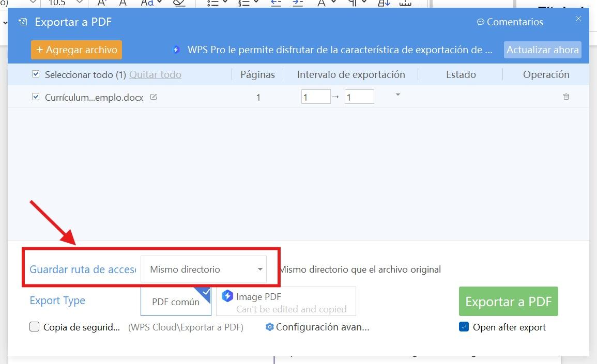The height and width of the screenshot is (364, 597).
Task: Click the Páginas column header
Action: pyautogui.click(x=258, y=74)
